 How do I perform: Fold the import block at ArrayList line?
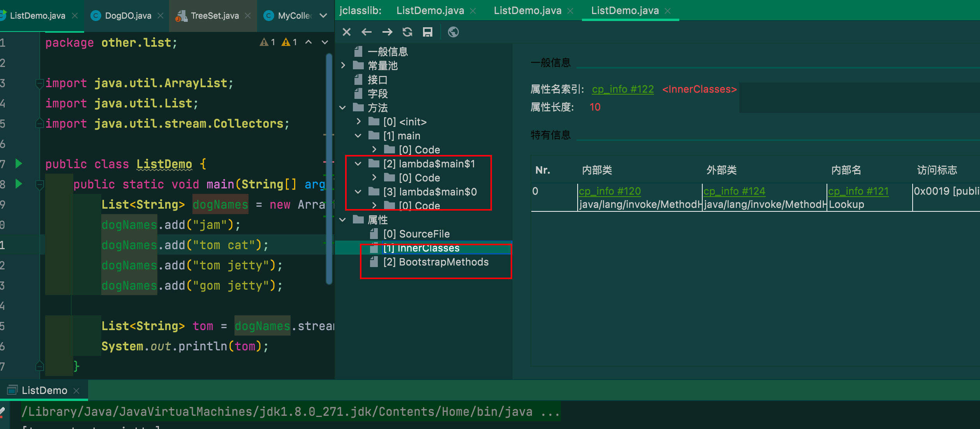[x=39, y=83]
